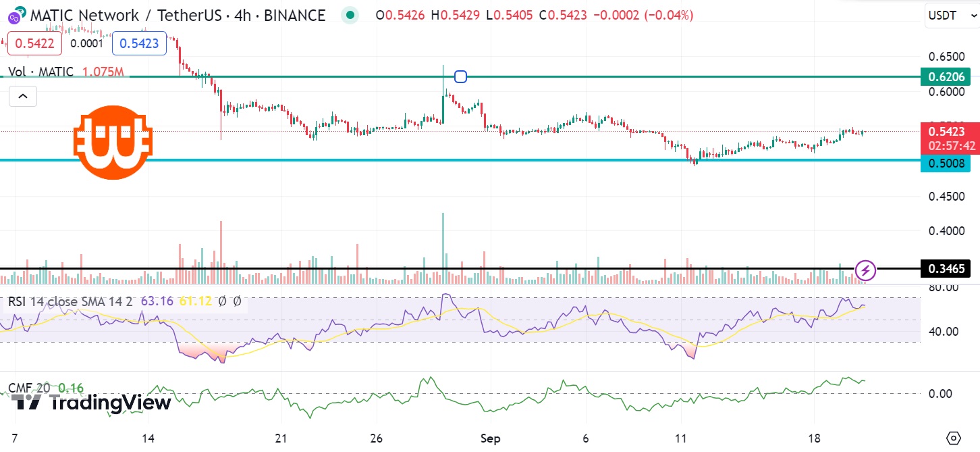The image size is (980, 452).
Task: Click the TradingView logo
Action: 92,403
